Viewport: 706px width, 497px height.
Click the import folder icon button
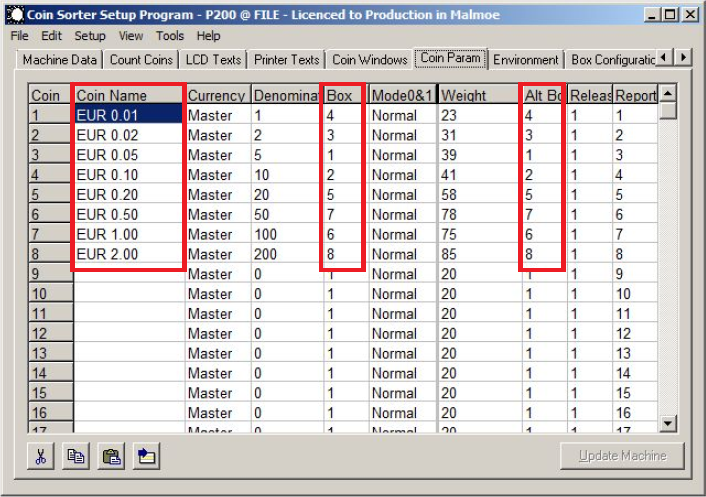point(146,456)
